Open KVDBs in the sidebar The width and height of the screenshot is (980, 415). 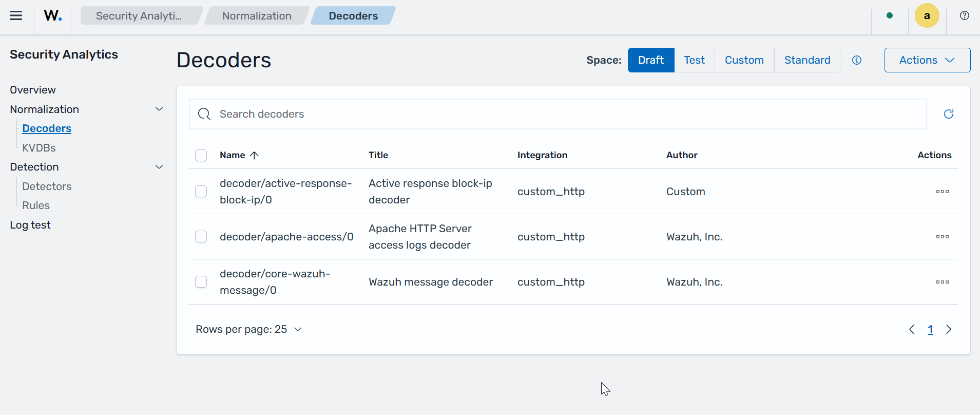(x=39, y=148)
